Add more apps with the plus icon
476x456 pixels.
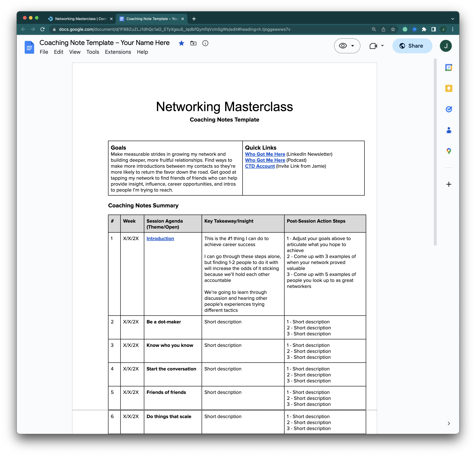pos(449,184)
